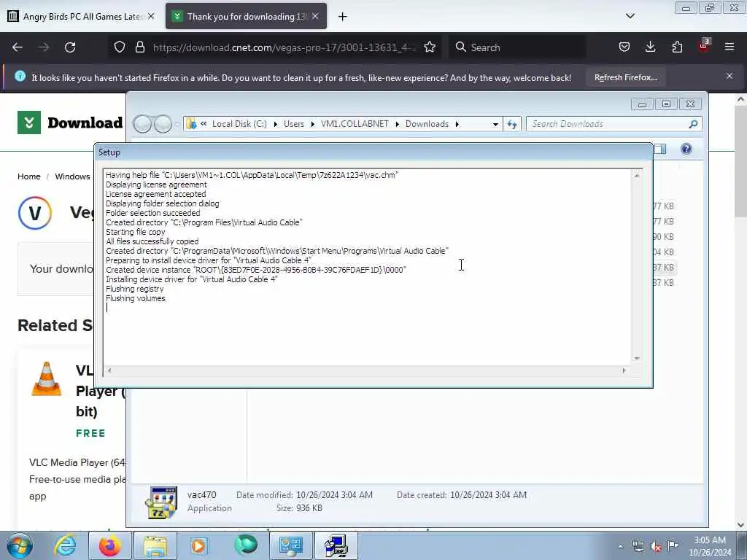Click Explorer search magnifier icon
The image size is (747, 560).
693,124
